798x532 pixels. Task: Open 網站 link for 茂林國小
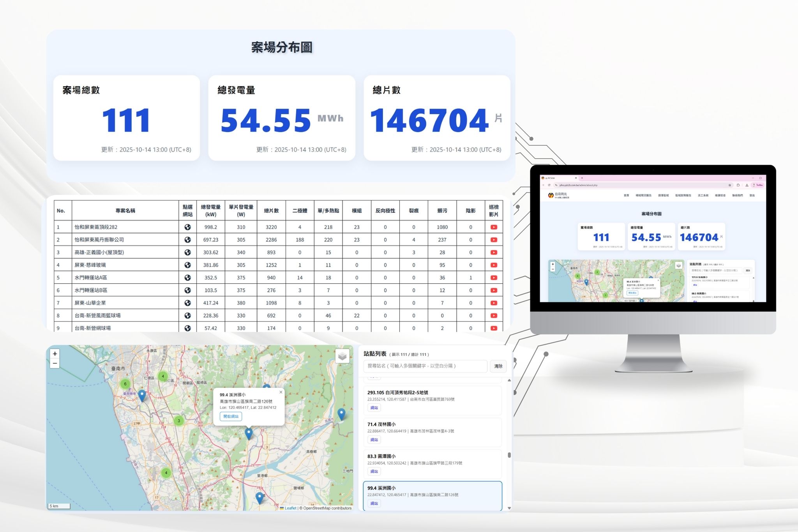coord(374,440)
